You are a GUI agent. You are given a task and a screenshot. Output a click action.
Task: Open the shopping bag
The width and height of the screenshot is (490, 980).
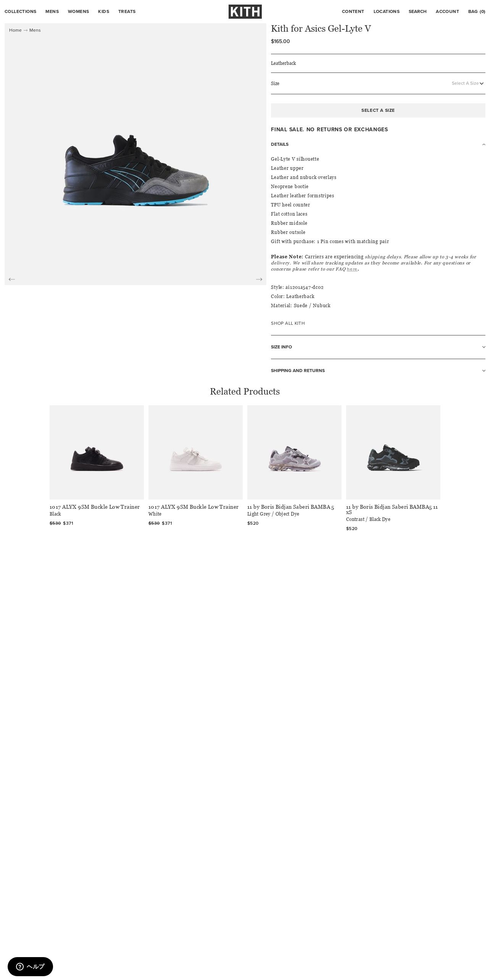coord(477,11)
